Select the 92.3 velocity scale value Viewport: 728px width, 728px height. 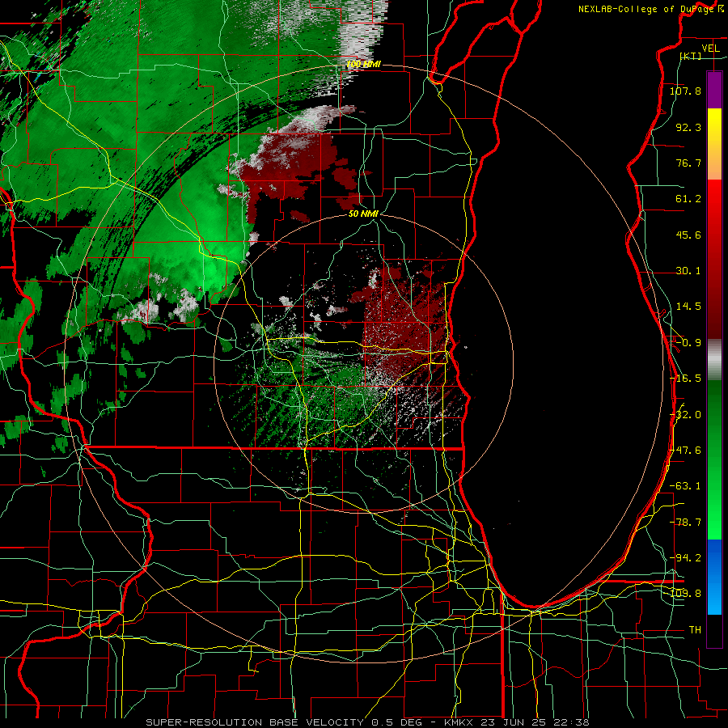688,127
